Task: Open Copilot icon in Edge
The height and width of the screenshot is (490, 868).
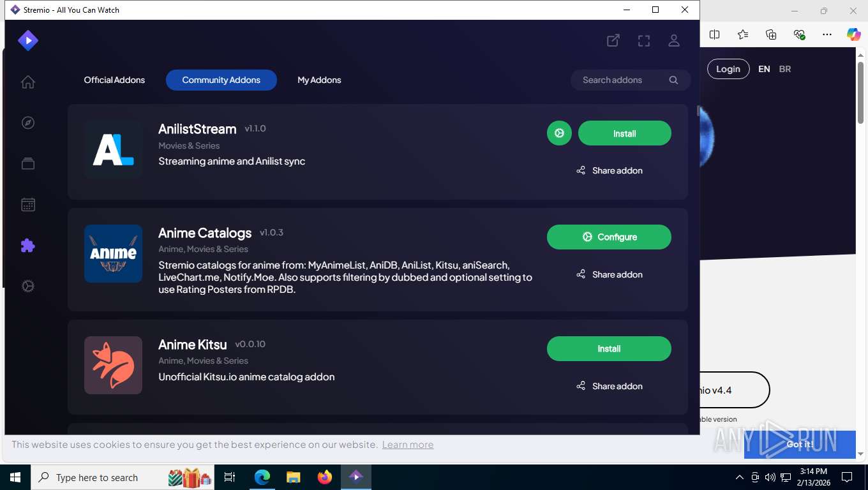Action: click(x=853, y=34)
